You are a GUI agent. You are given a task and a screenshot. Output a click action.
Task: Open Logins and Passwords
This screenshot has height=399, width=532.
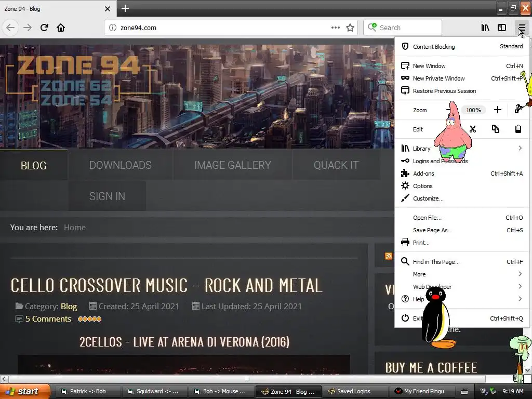coord(462,161)
